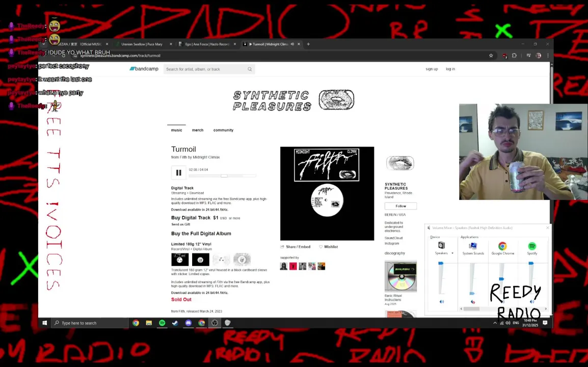This screenshot has width=588, height=367.
Task: Open the Windows Start menu
Action: pos(45,323)
